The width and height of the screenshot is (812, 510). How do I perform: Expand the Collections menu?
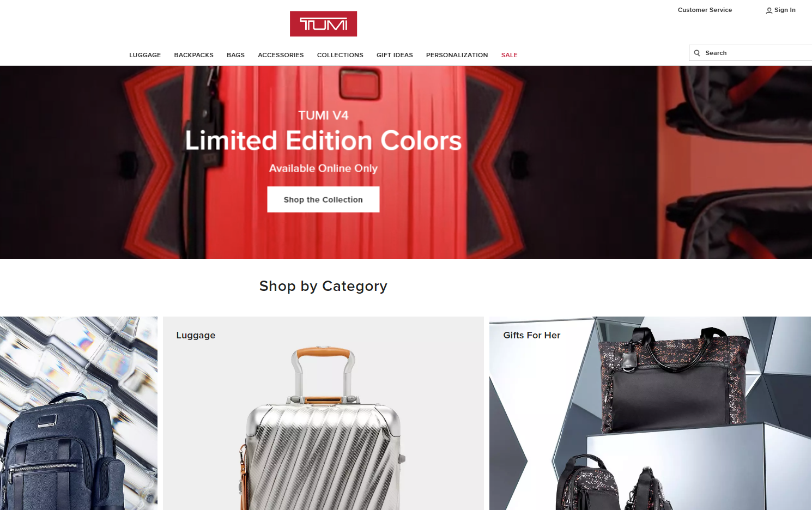[340, 55]
